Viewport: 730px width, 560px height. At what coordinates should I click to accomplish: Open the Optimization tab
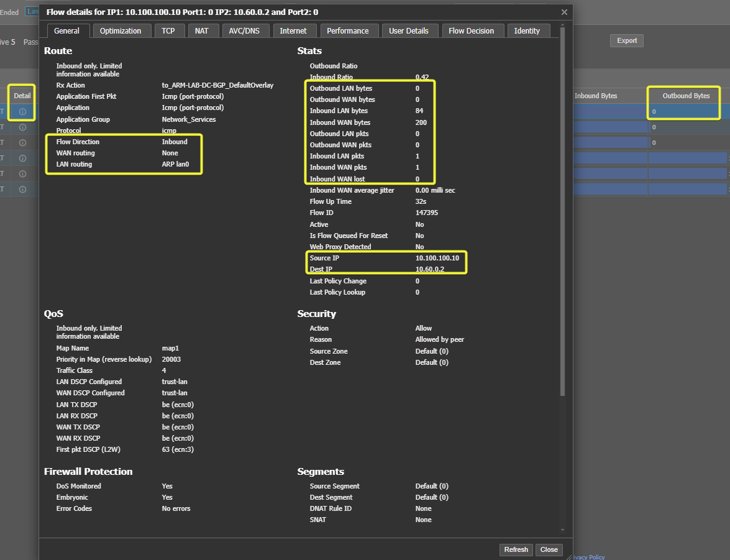pos(121,30)
